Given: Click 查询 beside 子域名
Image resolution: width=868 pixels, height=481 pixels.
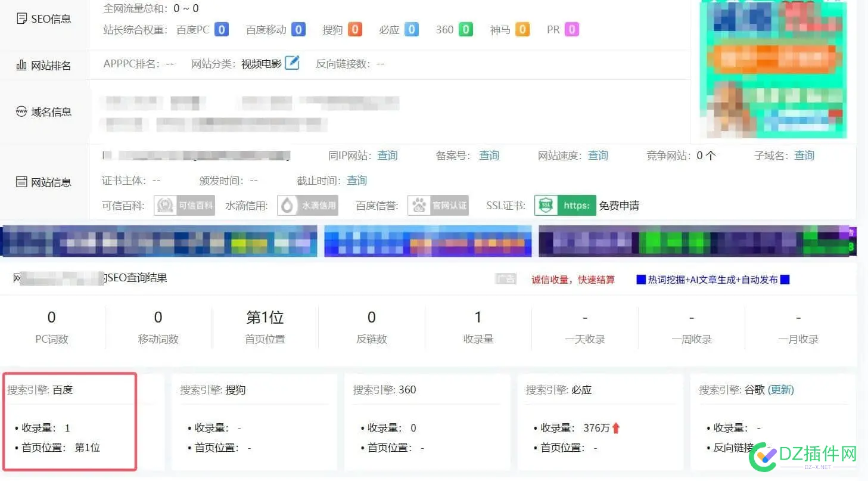Looking at the screenshot, I should click(804, 156).
